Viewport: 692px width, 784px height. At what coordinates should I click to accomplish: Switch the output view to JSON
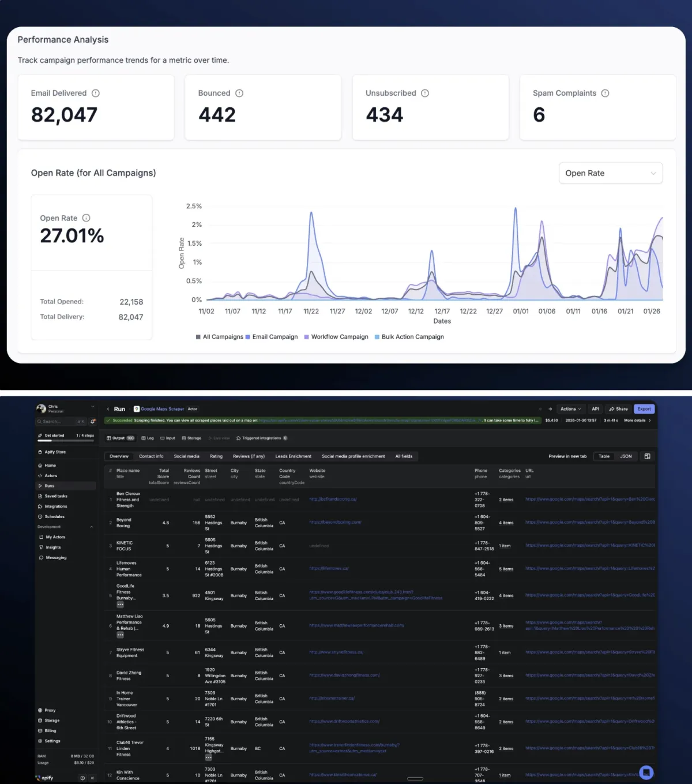tap(626, 456)
